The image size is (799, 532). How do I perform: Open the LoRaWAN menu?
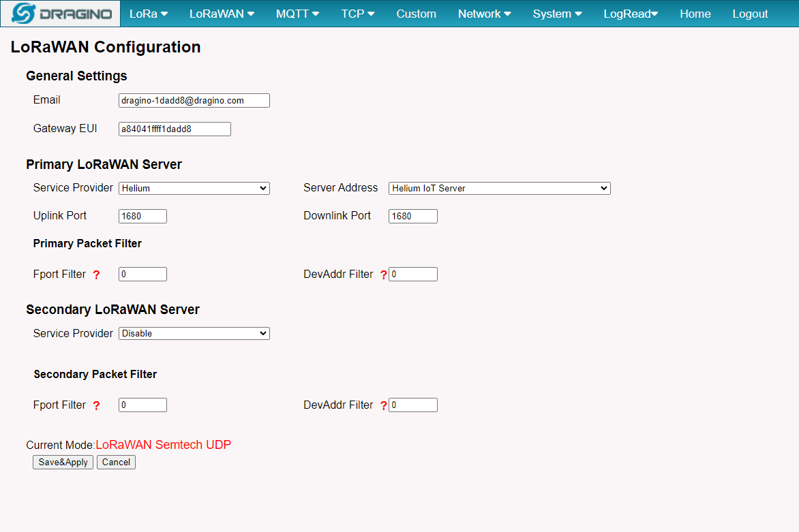point(222,14)
